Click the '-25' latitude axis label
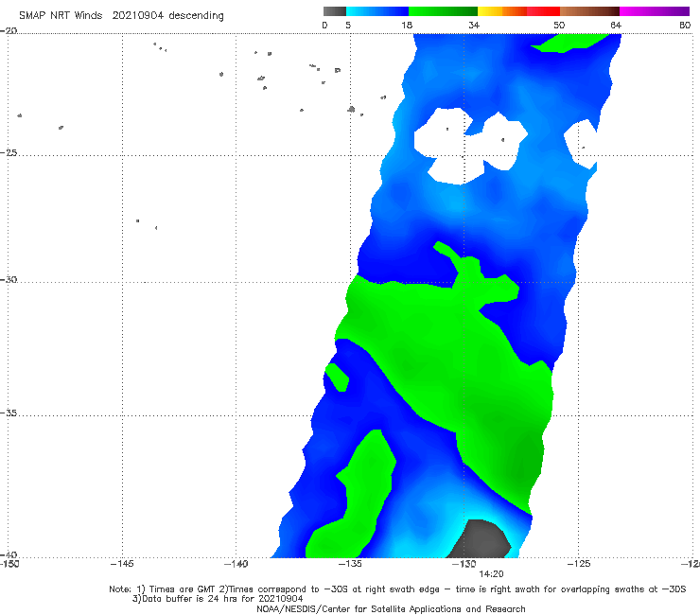This screenshot has width=700, height=615. (9, 152)
